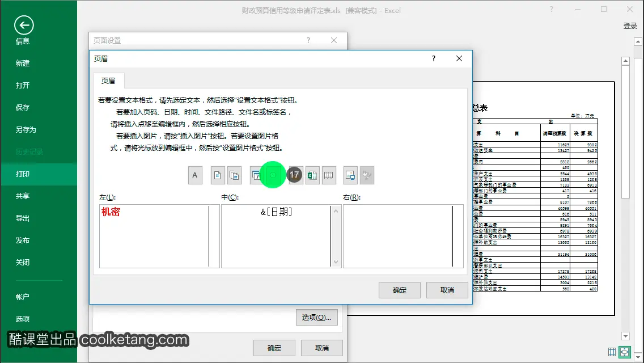Image resolution: width=644 pixels, height=363 pixels.
Task: Click 登录 sign-in link
Action: click(x=630, y=26)
